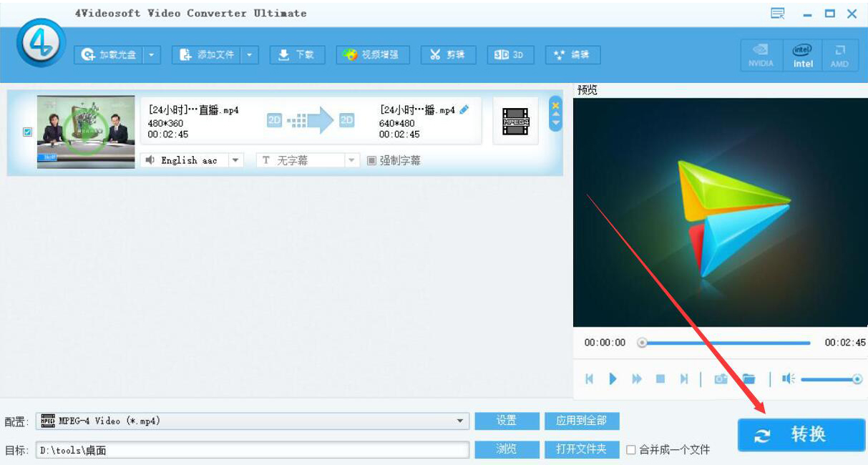This screenshot has height=465, width=868.
Task: Rename output file with pencil icon
Action: (464, 109)
